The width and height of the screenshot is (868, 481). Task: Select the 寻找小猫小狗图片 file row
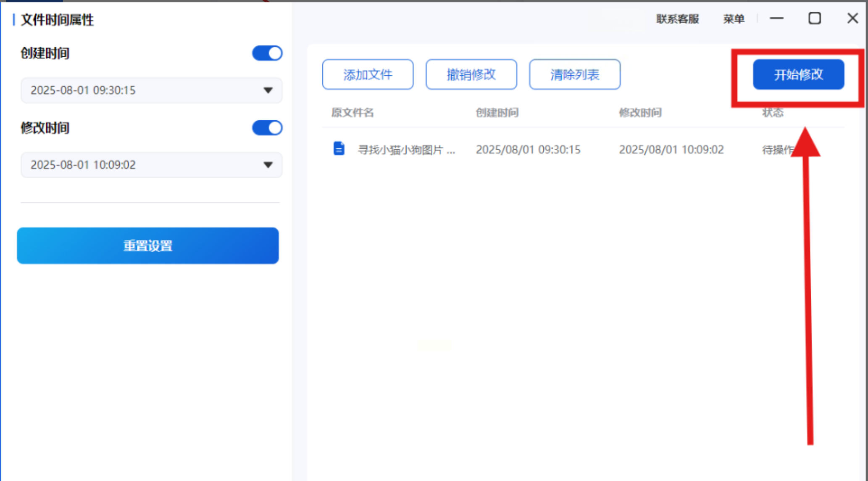(x=406, y=150)
